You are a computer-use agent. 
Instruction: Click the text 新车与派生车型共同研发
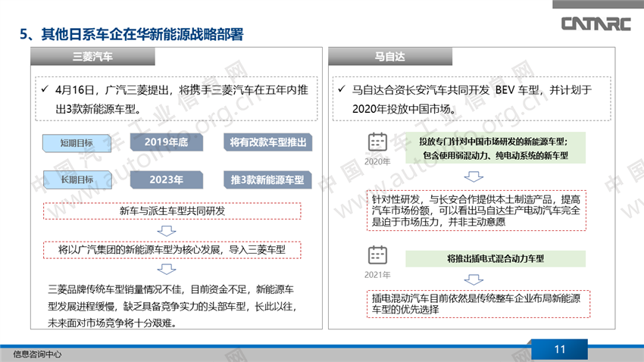173,211
